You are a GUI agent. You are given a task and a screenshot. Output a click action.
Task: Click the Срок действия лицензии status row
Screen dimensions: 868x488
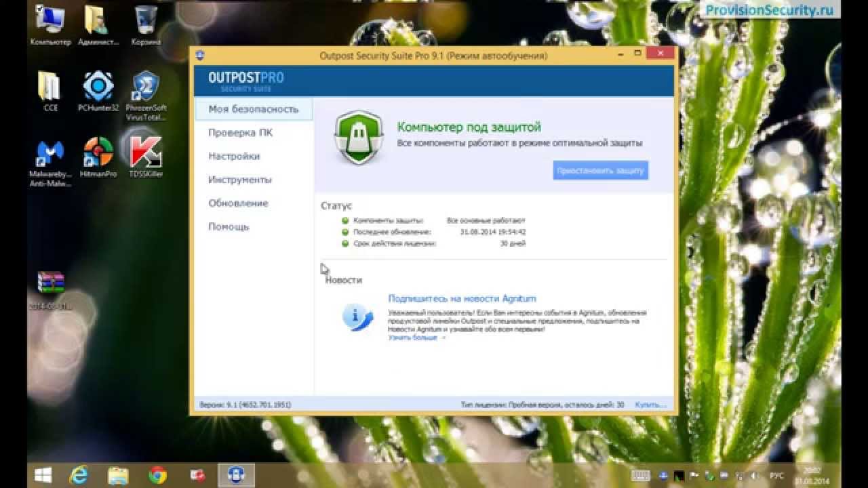tap(433, 243)
